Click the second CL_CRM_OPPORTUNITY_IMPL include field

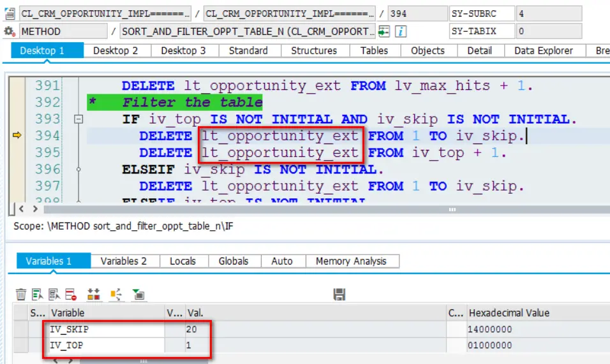290,13
